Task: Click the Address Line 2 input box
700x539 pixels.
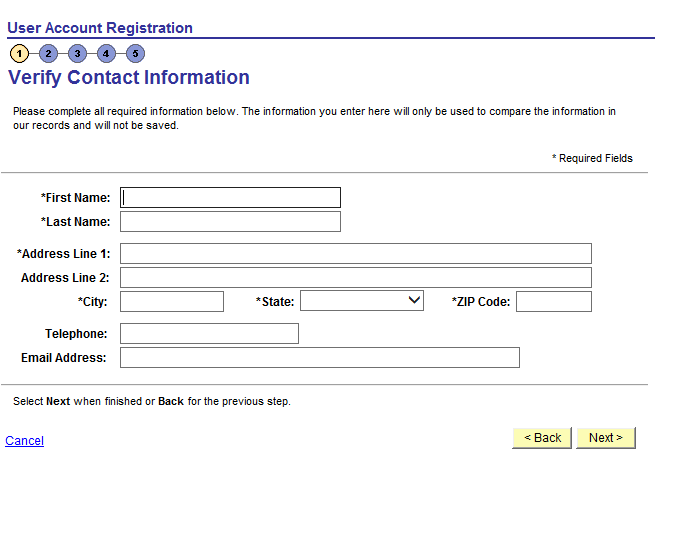Action: point(355,278)
